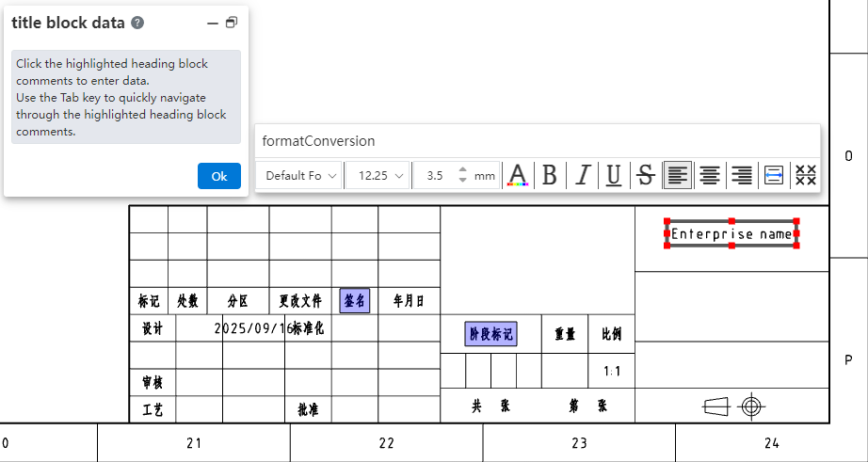Click the fit text width icon

tap(774, 175)
